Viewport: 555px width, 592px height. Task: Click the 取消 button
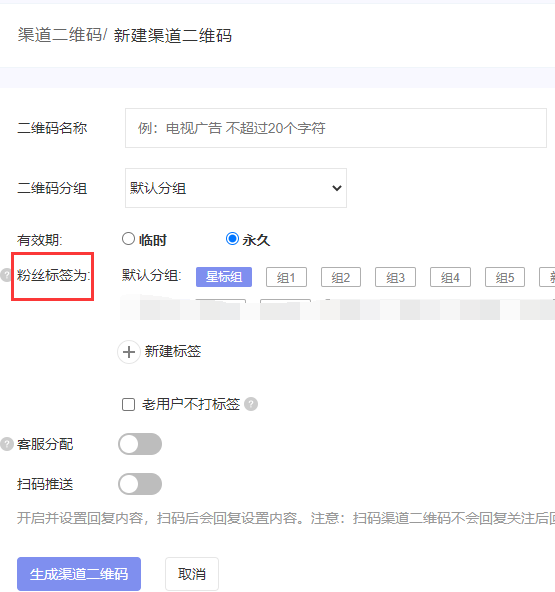pyautogui.click(x=192, y=574)
